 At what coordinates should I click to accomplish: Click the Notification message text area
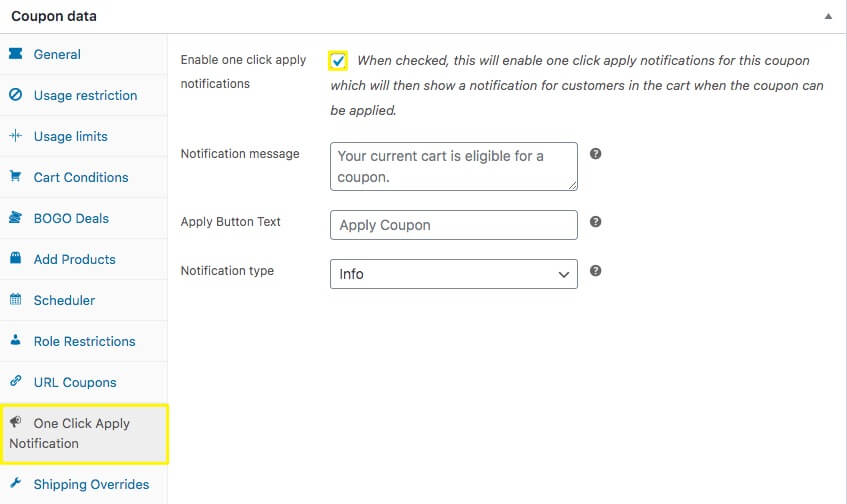[453, 166]
